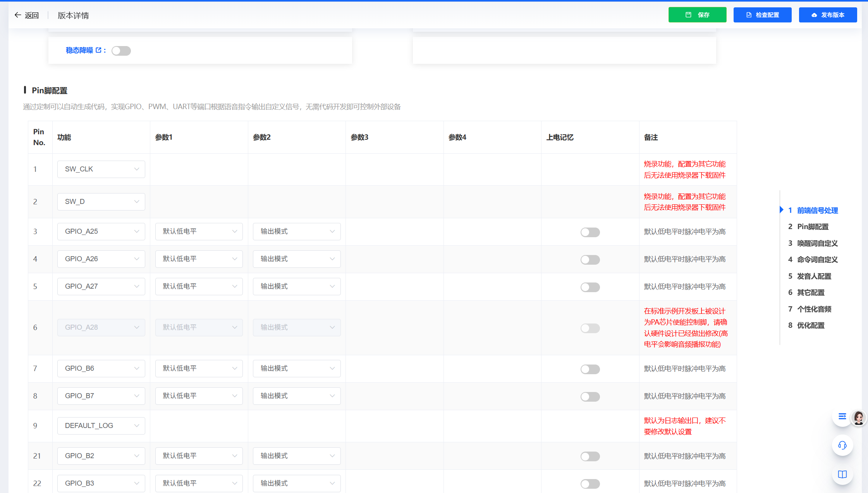Open the DEFAULT_LOG function dropdown

pos(101,426)
